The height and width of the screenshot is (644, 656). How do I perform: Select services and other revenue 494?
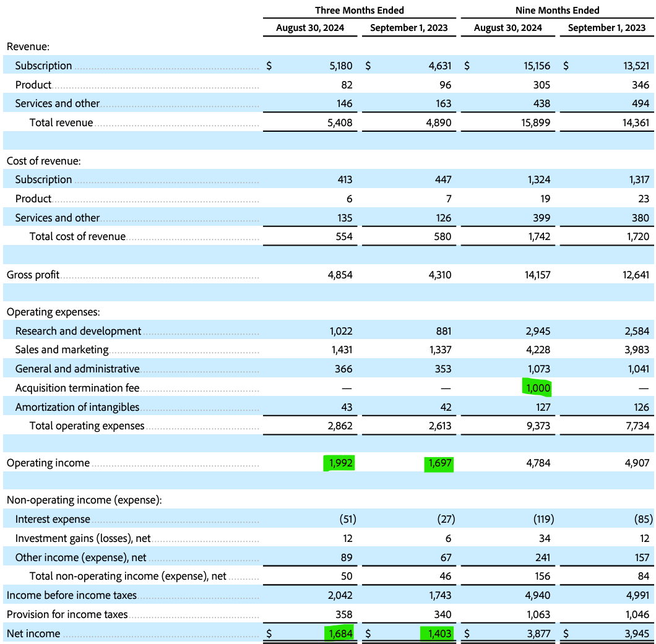(641, 103)
